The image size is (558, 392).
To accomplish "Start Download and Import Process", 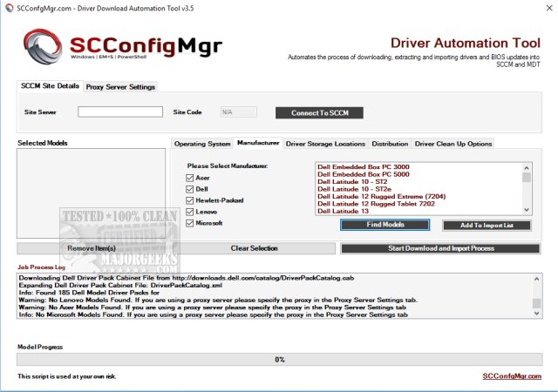I will (440, 248).
